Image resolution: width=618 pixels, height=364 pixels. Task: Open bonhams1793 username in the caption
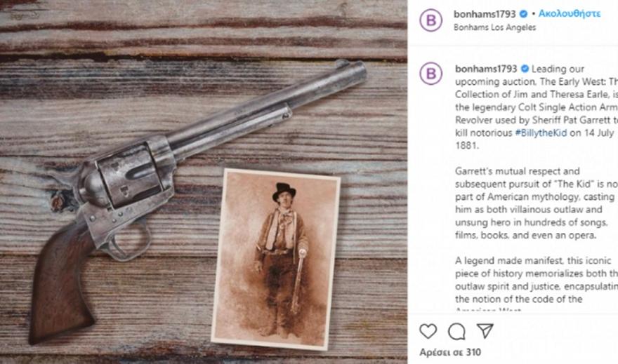point(486,69)
